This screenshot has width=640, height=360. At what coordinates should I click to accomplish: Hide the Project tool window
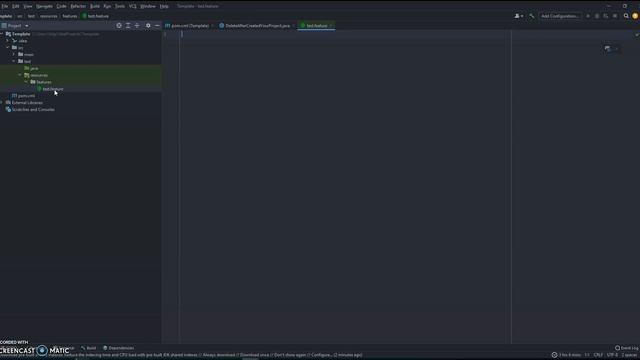tap(157, 26)
